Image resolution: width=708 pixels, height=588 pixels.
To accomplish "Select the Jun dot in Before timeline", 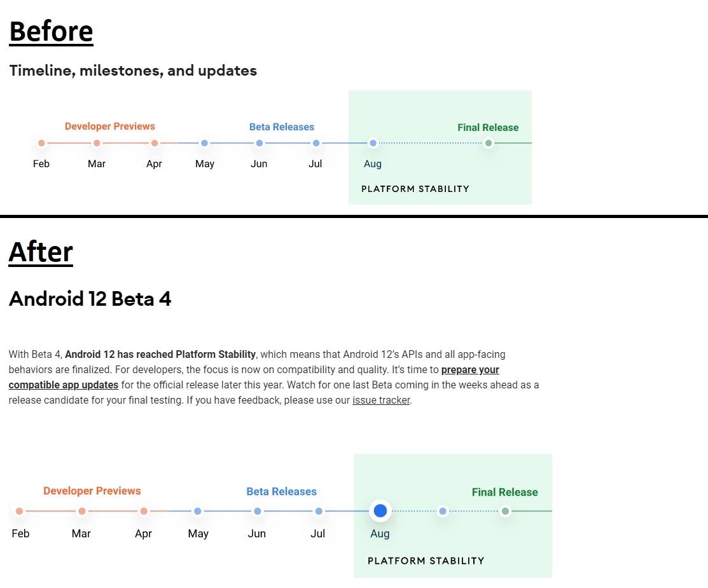I will click(x=259, y=143).
